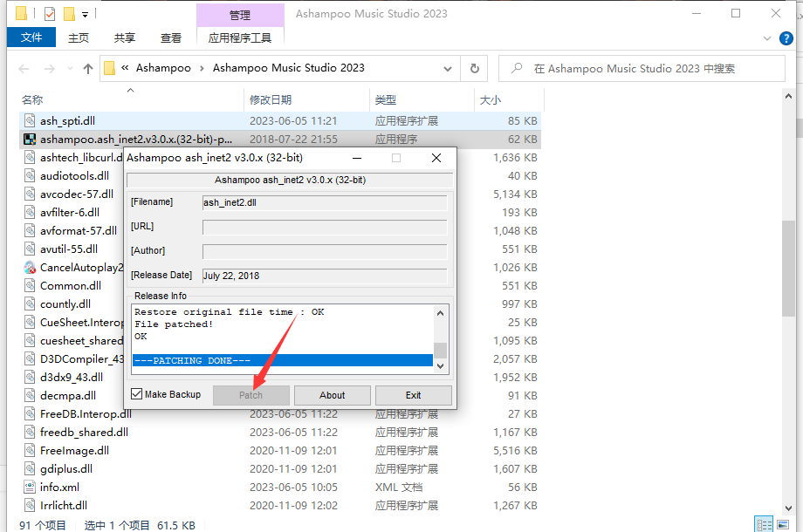Sort files by the 类型 column header
This screenshot has height=532, width=803.
[386, 99]
